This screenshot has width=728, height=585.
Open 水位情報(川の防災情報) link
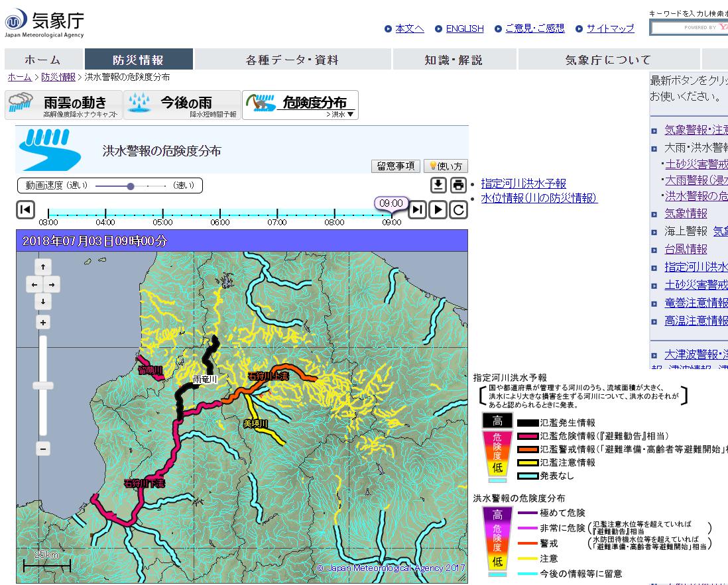(x=538, y=198)
